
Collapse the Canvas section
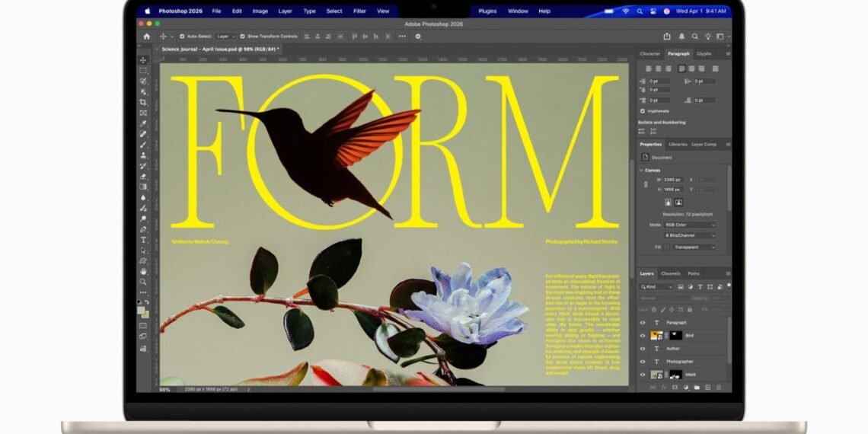point(642,171)
